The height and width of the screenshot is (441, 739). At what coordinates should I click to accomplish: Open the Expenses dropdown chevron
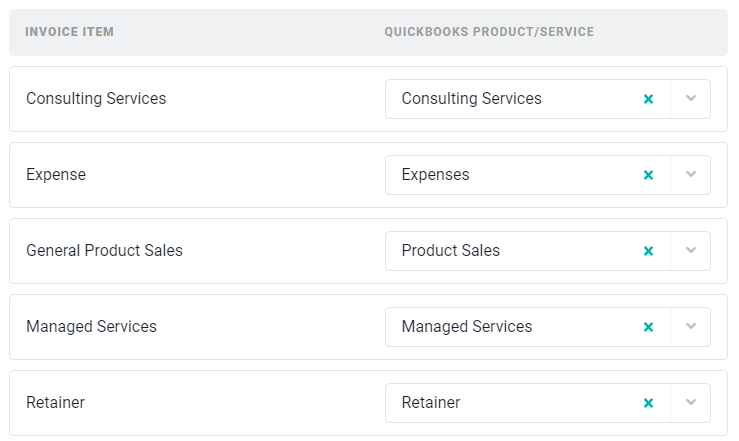coord(690,175)
